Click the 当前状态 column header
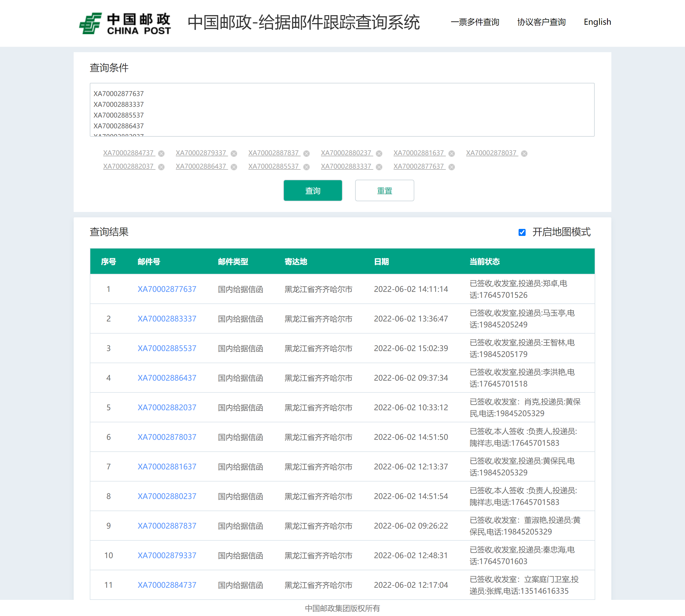Image resolution: width=685 pixels, height=616 pixels. 485,262
